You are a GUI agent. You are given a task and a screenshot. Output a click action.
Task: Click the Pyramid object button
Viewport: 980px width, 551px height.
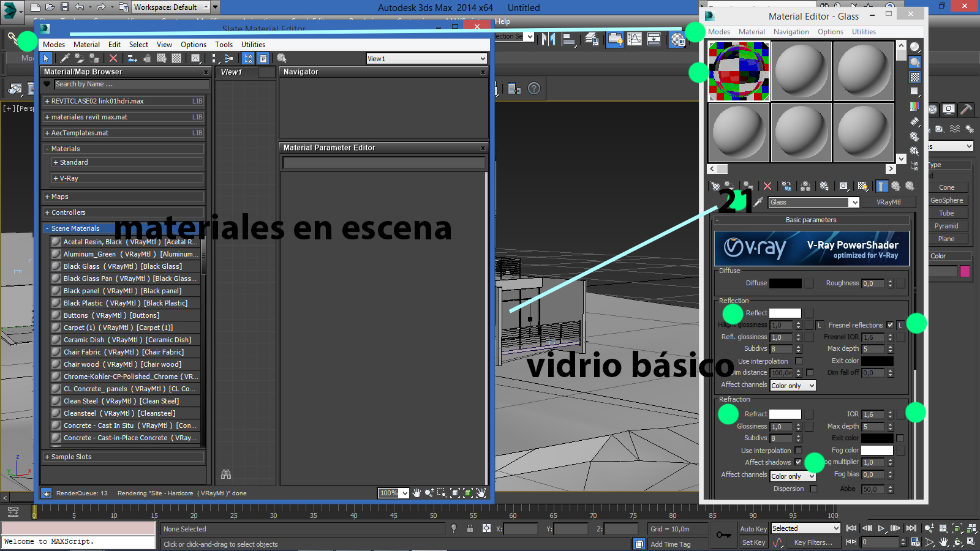946,226
